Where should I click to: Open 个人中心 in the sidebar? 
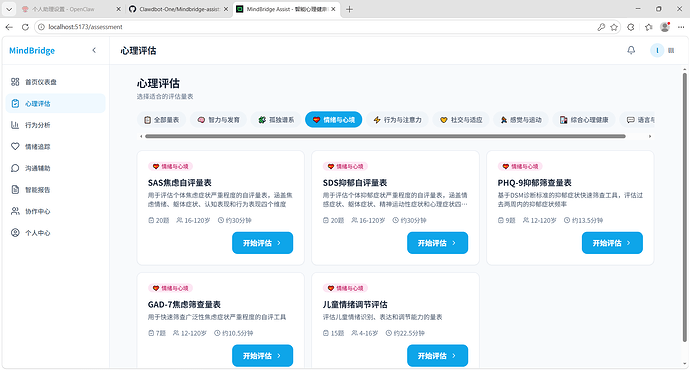click(55, 233)
